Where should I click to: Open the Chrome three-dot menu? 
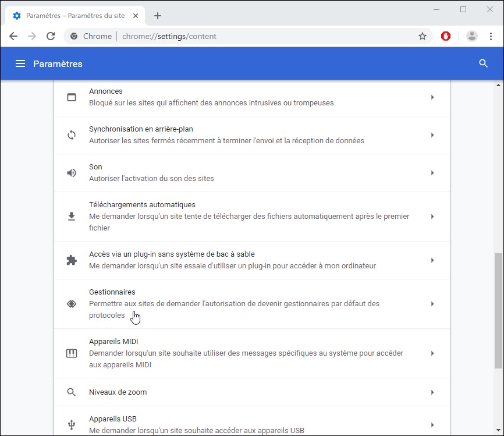pyautogui.click(x=491, y=36)
